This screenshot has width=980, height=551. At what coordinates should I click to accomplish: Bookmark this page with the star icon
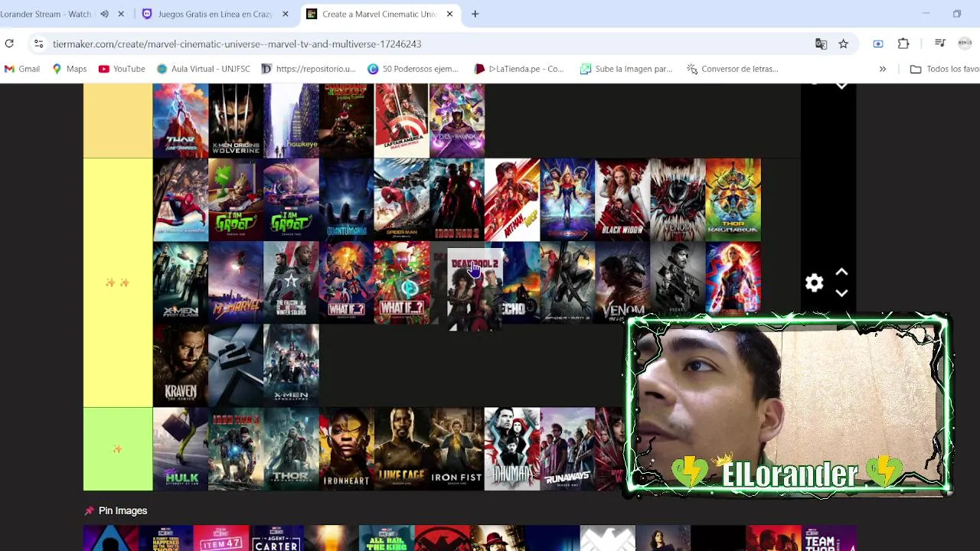[843, 44]
